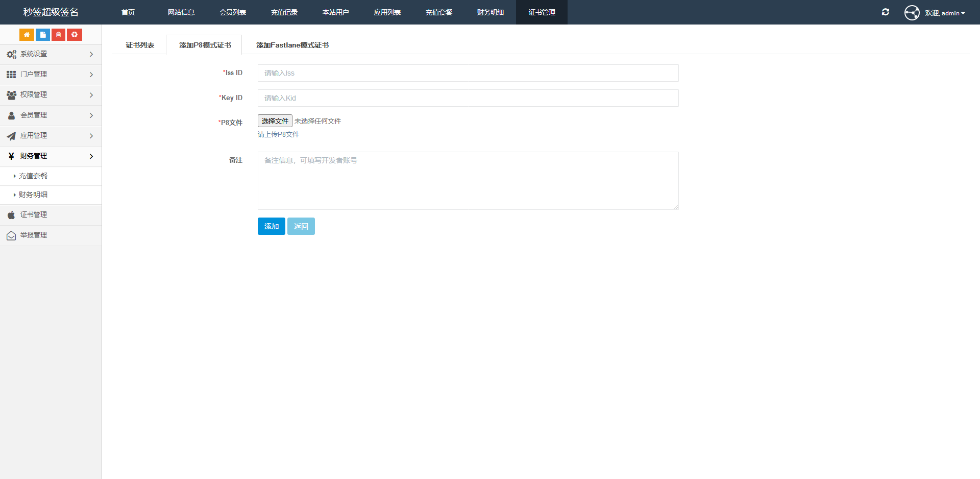This screenshot has height=479, width=980.
Task: Click the admin avatar icon
Action: (x=912, y=12)
